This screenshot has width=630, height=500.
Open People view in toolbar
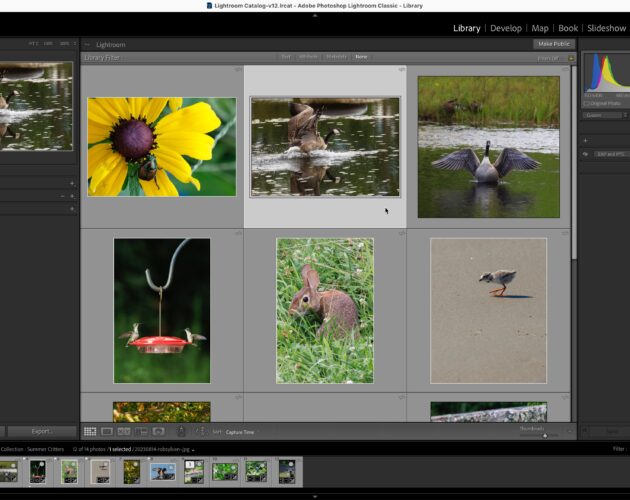coord(159,431)
